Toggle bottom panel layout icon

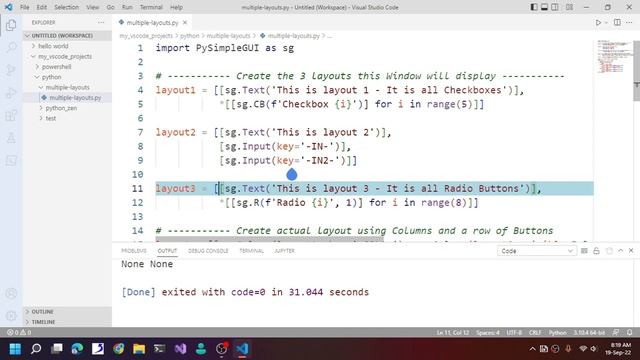coord(544,7)
